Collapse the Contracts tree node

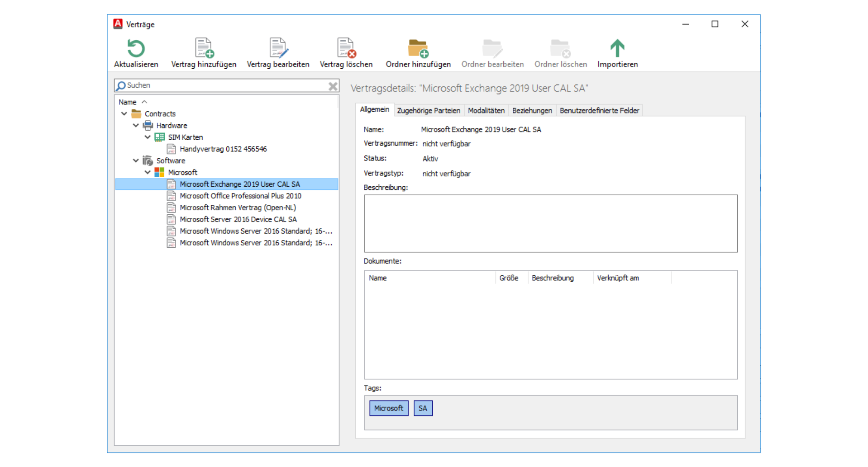click(x=124, y=113)
